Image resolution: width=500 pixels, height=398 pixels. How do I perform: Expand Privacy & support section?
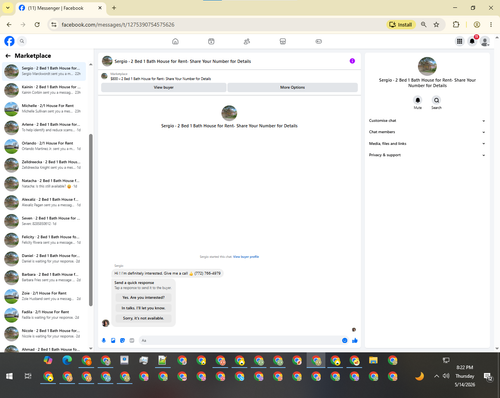pos(427,155)
